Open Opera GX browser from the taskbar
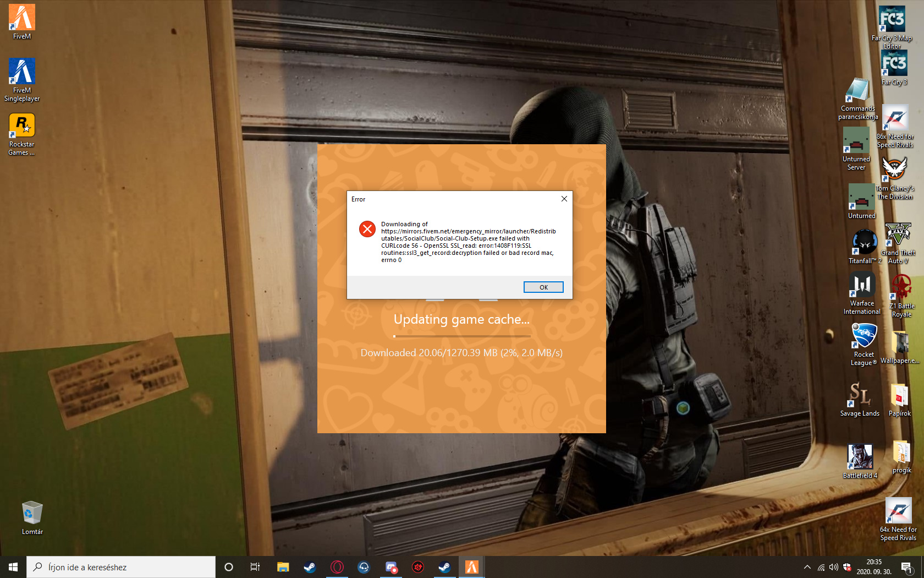Image resolution: width=924 pixels, height=578 pixels. pos(337,567)
